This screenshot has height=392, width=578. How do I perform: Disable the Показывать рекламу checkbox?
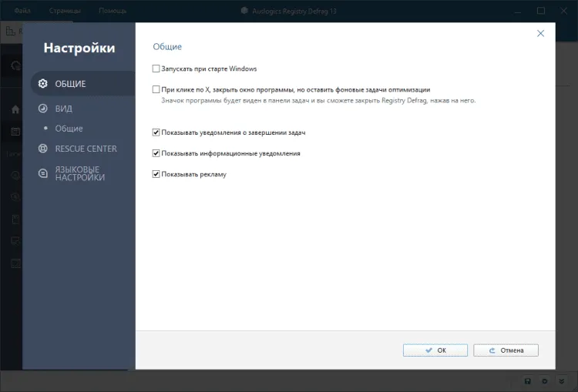[x=156, y=174]
